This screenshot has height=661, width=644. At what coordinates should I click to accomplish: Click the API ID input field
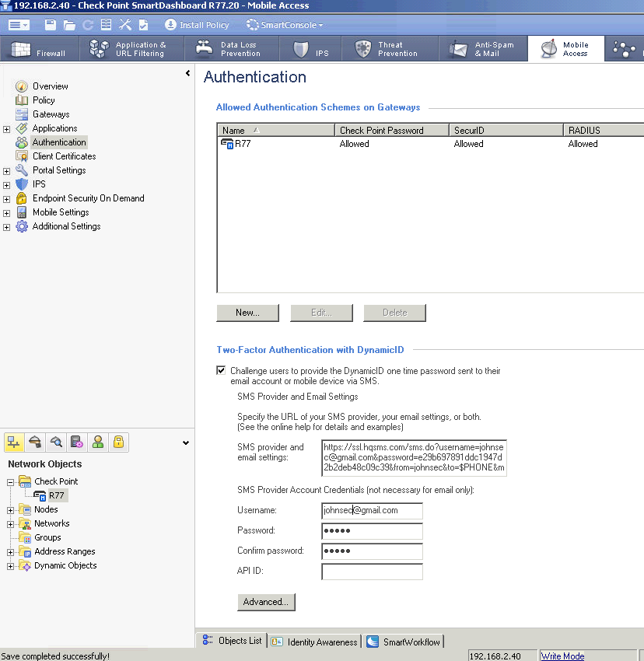pyautogui.click(x=372, y=572)
